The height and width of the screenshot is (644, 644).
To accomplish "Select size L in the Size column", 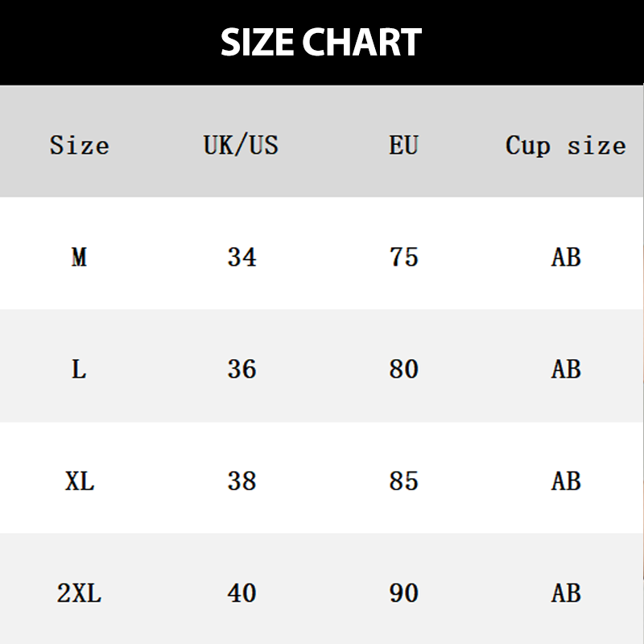I will (79, 369).
